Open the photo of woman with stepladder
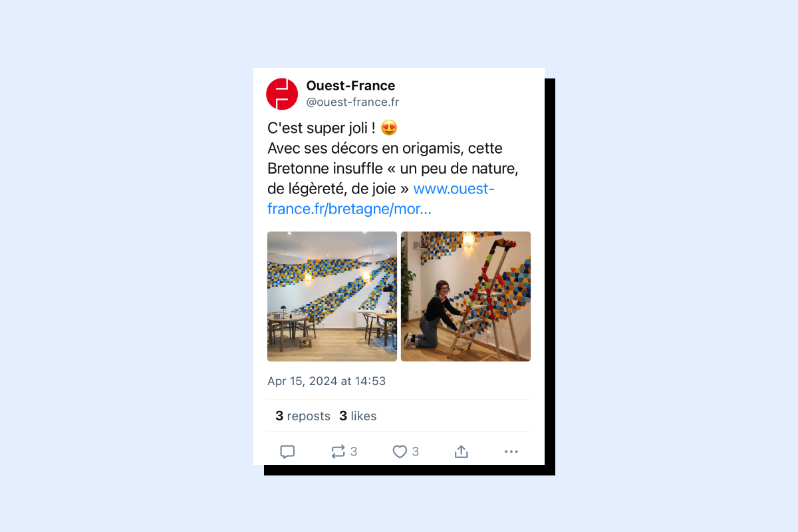 tap(465, 297)
